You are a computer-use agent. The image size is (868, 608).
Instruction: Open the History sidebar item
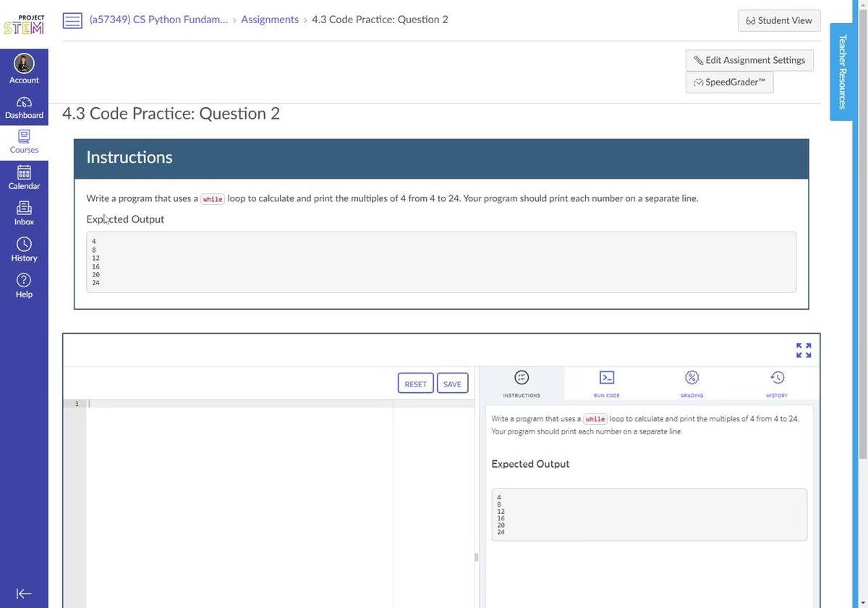coord(24,250)
